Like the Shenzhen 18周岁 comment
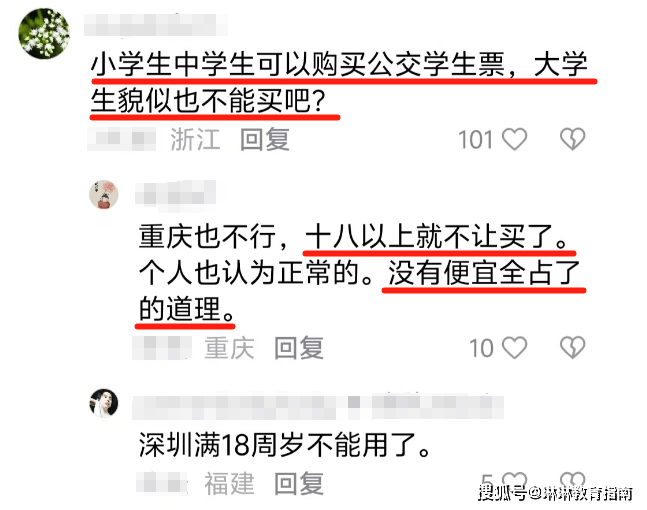This screenshot has height=510, width=647. 514,481
